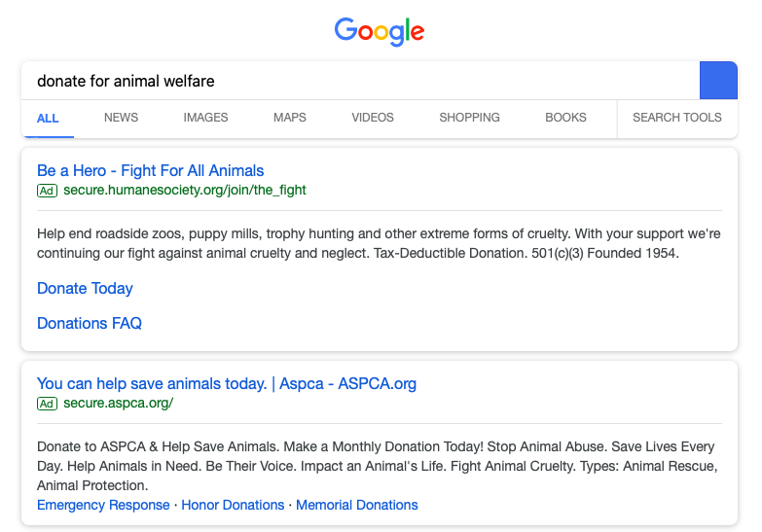Select the BOOKS tab
This screenshot has height=532, width=762.
click(565, 118)
